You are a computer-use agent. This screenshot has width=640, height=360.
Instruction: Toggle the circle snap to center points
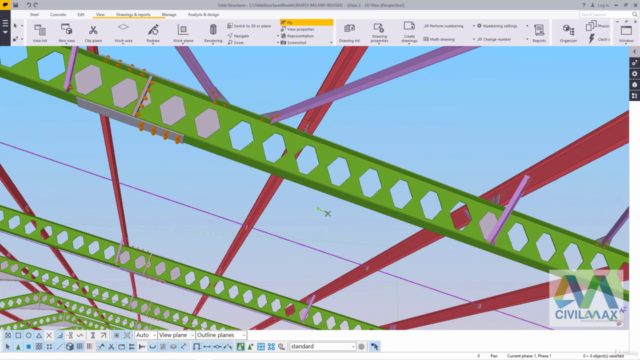click(x=29, y=335)
